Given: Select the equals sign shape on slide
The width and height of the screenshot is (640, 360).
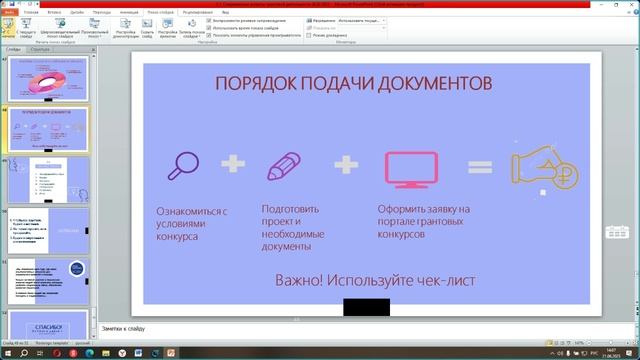Looking at the screenshot, I should point(480,167).
